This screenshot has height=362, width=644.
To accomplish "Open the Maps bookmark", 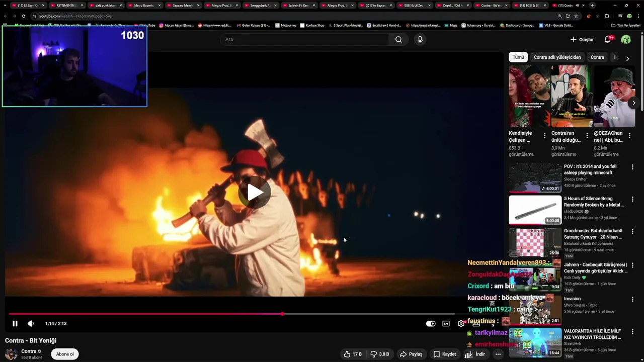I will (450, 25).
